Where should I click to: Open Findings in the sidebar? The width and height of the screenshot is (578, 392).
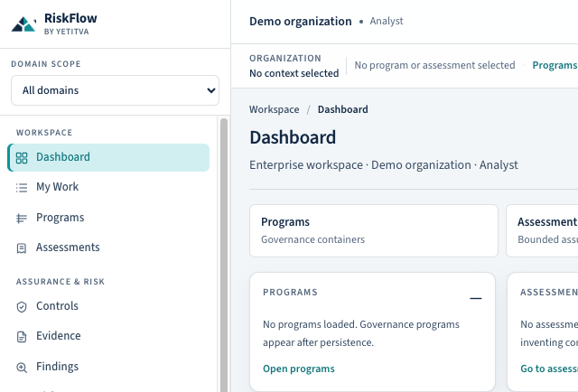tap(108, 367)
